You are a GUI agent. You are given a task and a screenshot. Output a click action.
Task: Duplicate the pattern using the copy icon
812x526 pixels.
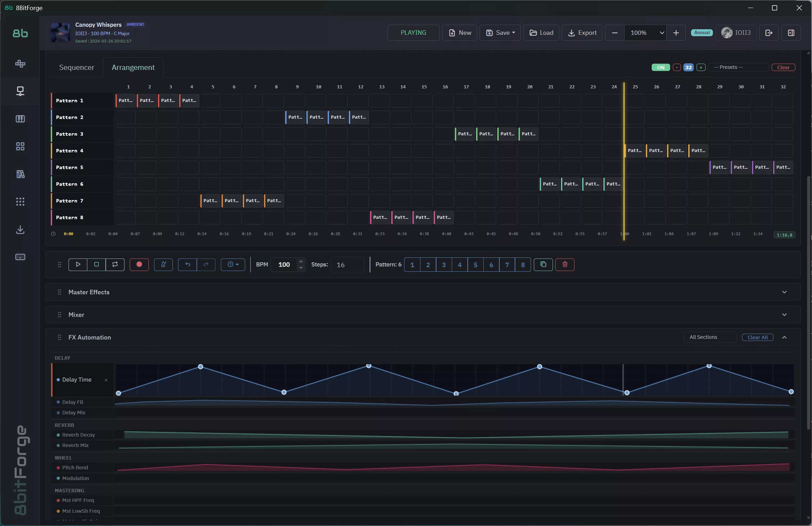[543, 265]
